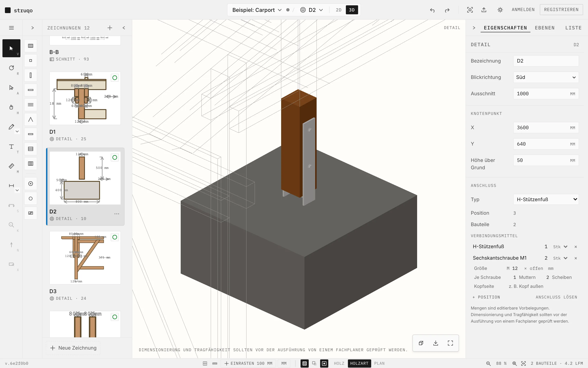
Task: Select the EIGENSCHAFTEN tab
Action: [x=505, y=28]
